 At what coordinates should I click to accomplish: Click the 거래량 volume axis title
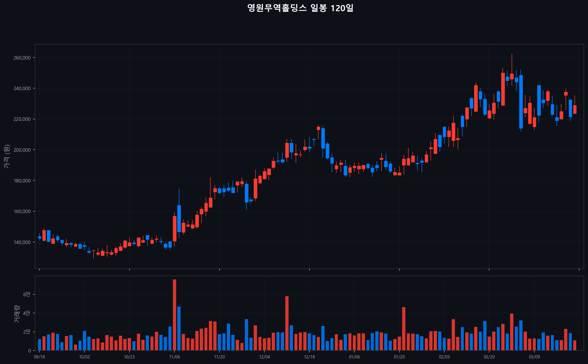coord(17,313)
